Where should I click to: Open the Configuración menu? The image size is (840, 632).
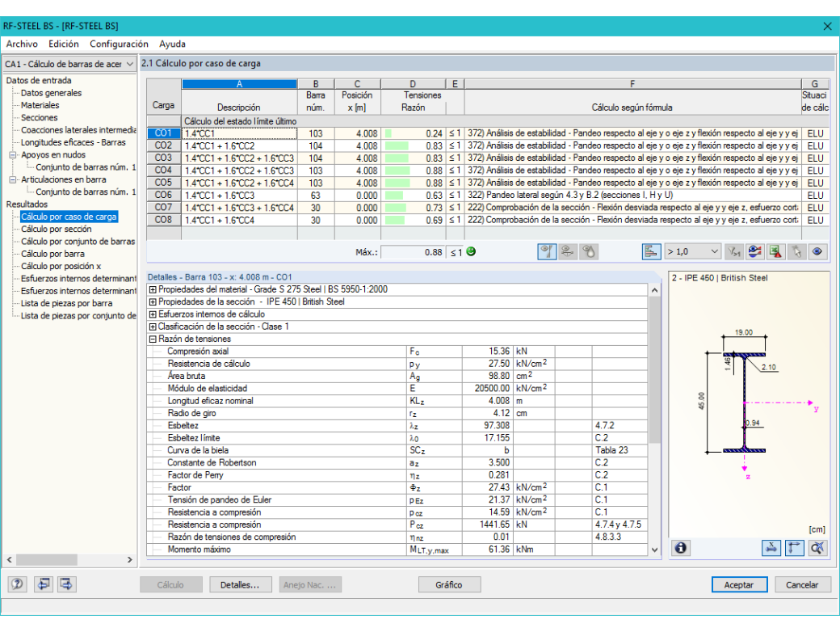tap(119, 44)
